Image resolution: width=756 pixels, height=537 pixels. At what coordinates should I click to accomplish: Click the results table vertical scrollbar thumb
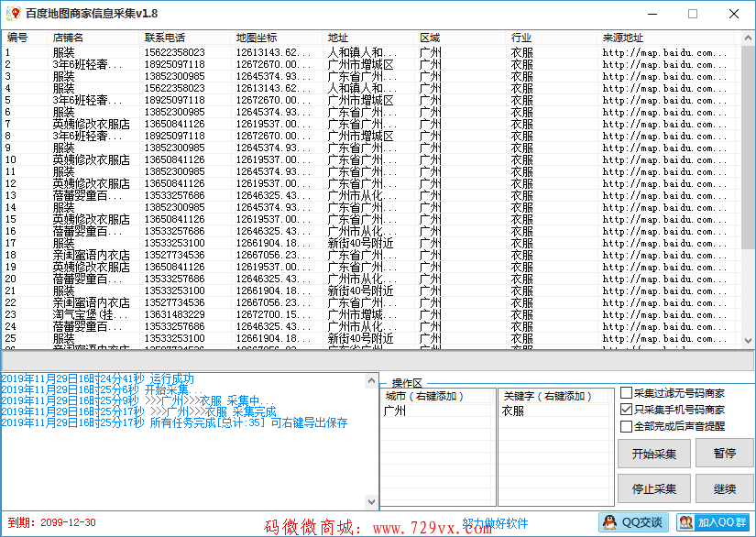pos(748,147)
